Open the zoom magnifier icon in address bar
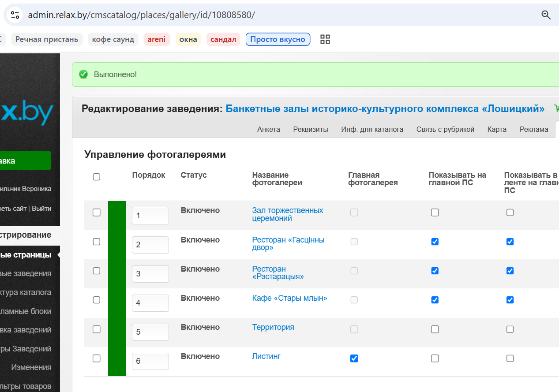The height and width of the screenshot is (392, 559). coord(546,15)
